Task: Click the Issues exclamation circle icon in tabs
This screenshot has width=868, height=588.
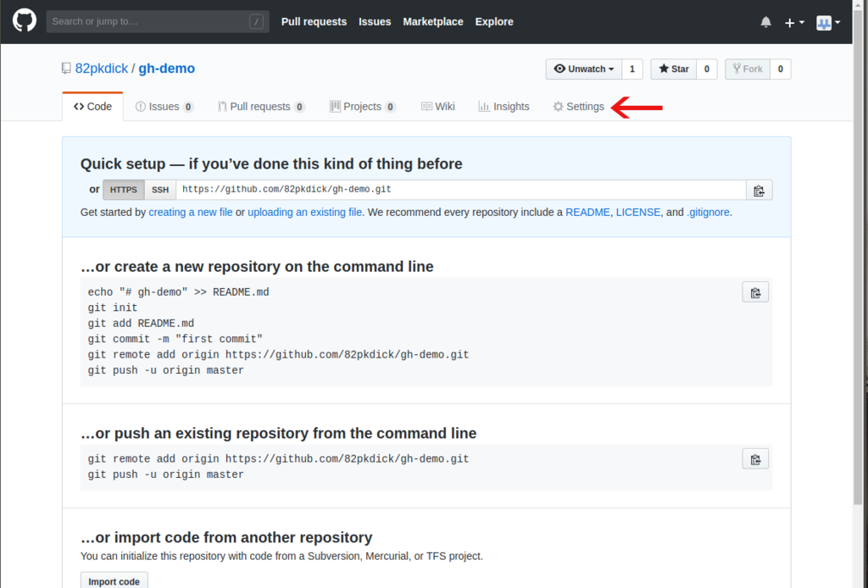Action: coord(141,107)
